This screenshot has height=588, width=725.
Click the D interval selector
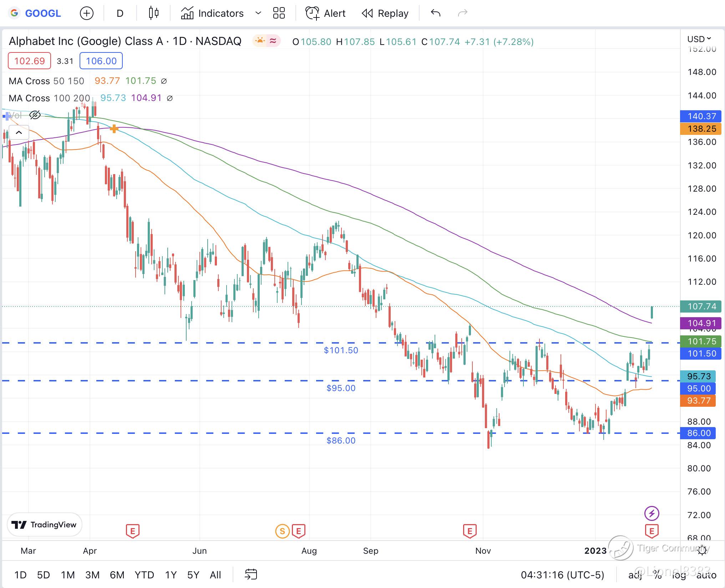tap(120, 13)
